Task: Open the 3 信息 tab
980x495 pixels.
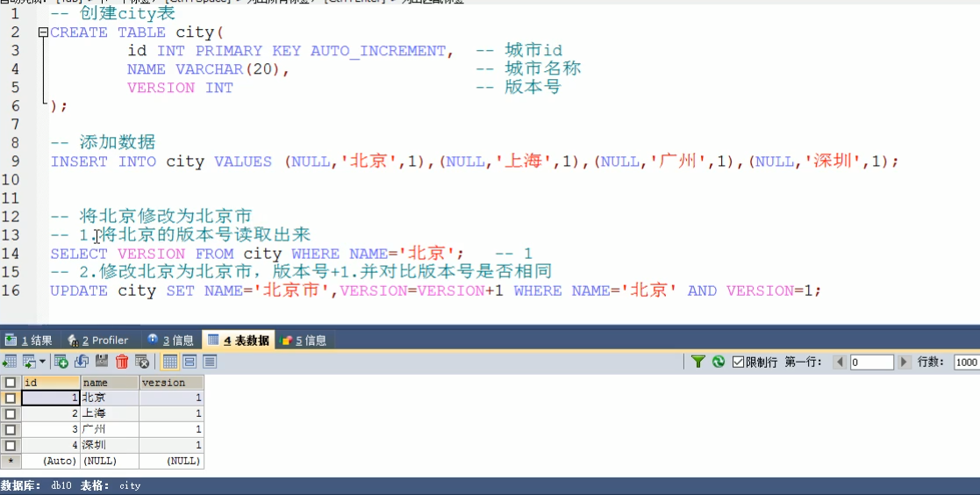Action: point(170,340)
